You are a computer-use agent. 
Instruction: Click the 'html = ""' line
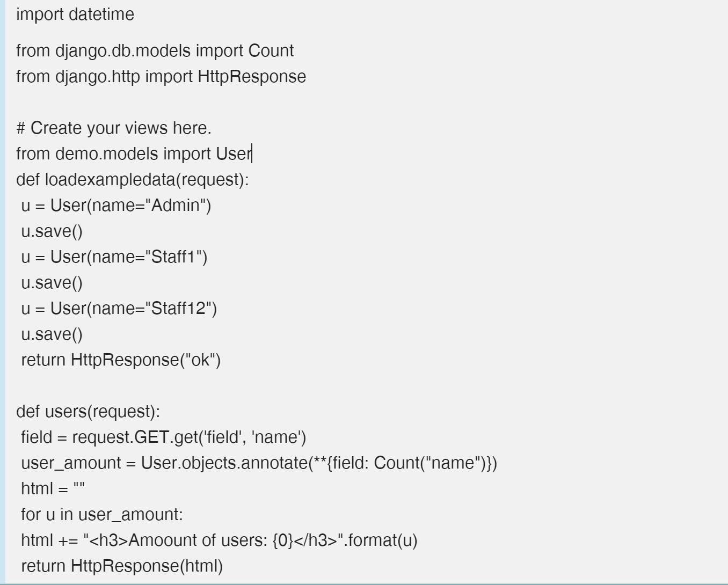pyautogui.click(x=53, y=488)
